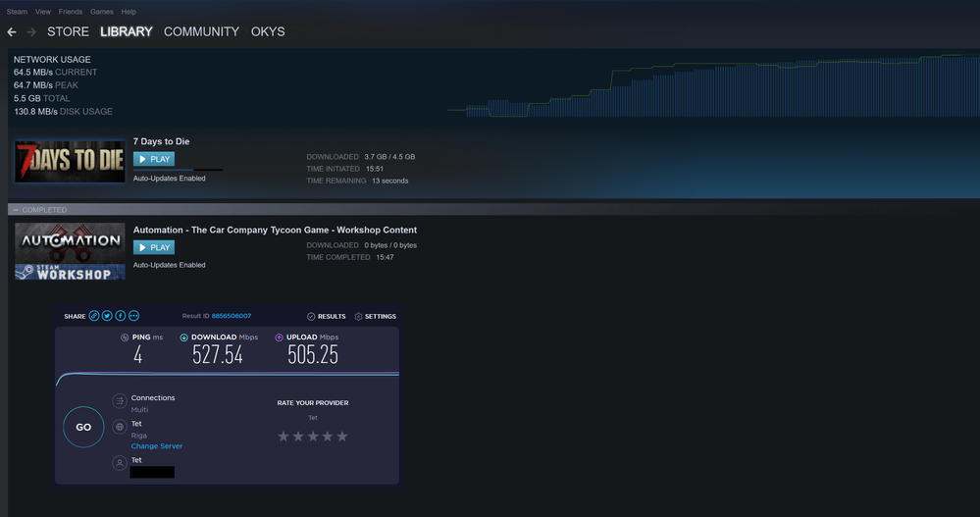
Task: Click the 7 Days to Die thumbnail
Action: 70,161
